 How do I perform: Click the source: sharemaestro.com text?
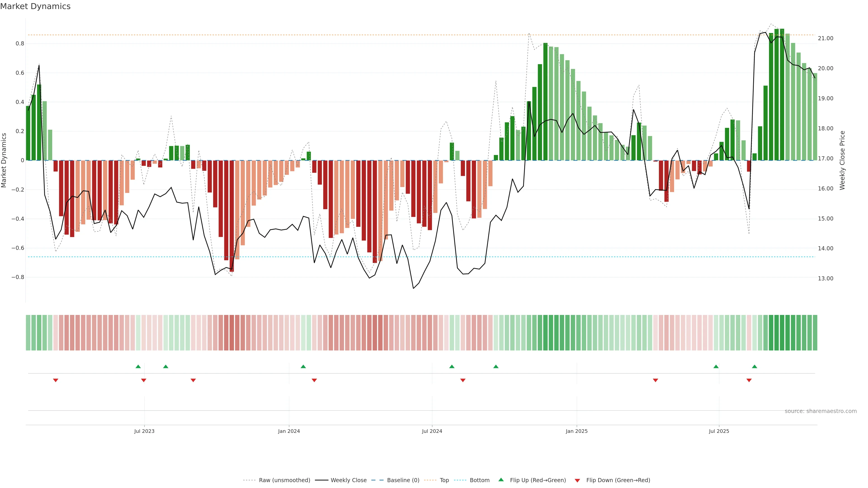(x=821, y=411)
